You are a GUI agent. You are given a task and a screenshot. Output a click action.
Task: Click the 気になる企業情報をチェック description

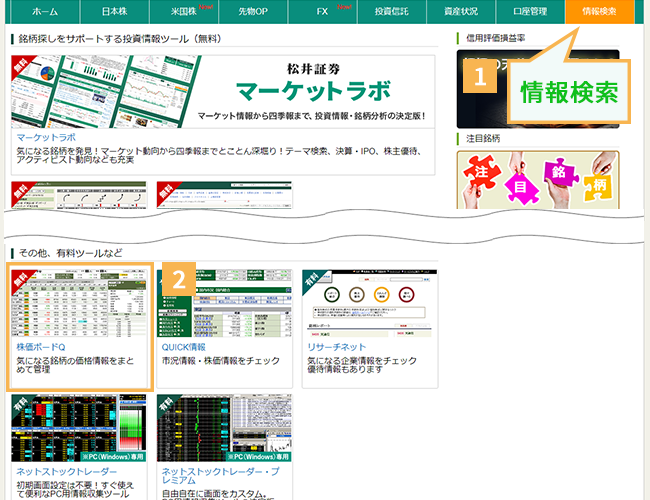click(362, 365)
